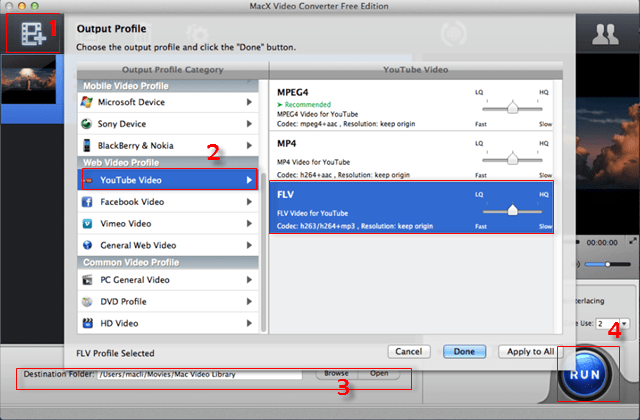The image size is (640, 420).
Task: Click the YouTube Video icon
Action: [x=89, y=180]
